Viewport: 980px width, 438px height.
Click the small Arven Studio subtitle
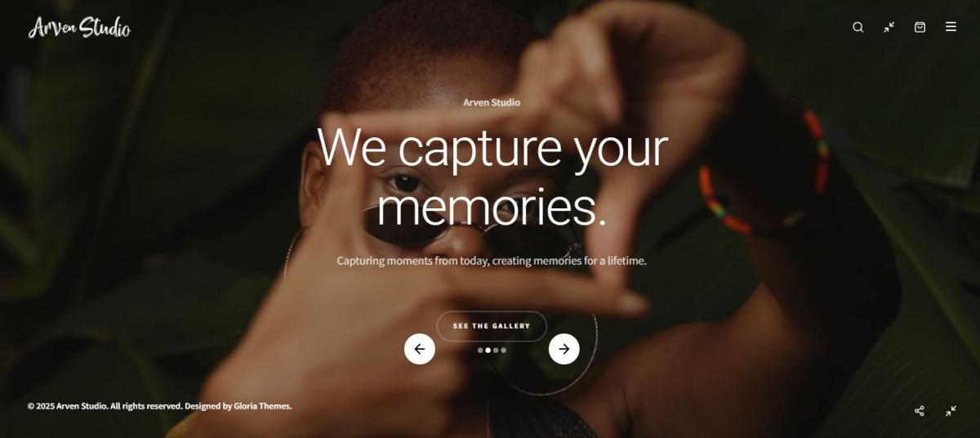pyautogui.click(x=492, y=102)
